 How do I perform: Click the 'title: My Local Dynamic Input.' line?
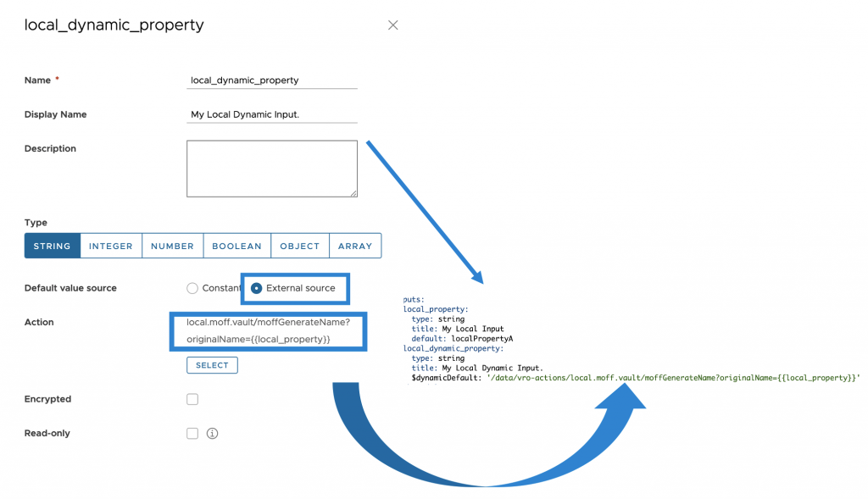click(477, 368)
